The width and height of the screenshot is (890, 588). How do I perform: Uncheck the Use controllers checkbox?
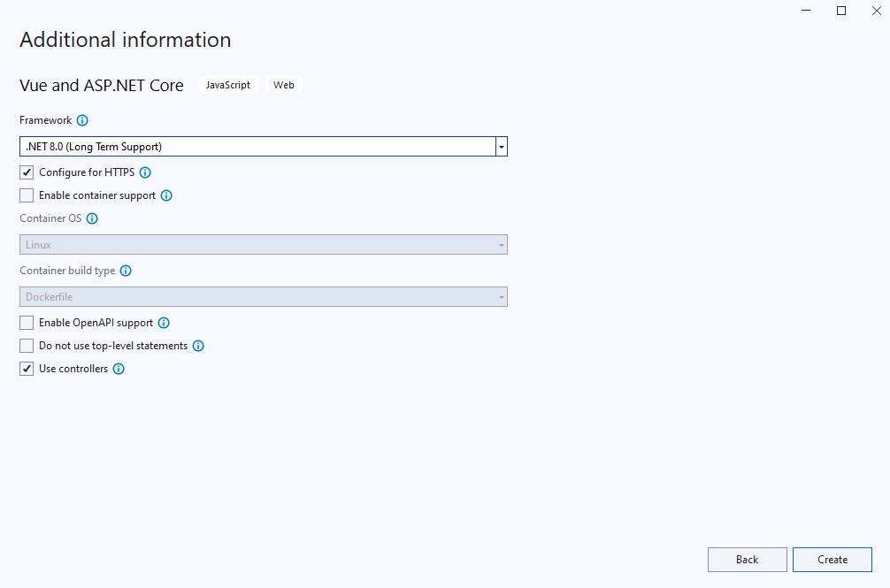click(27, 369)
